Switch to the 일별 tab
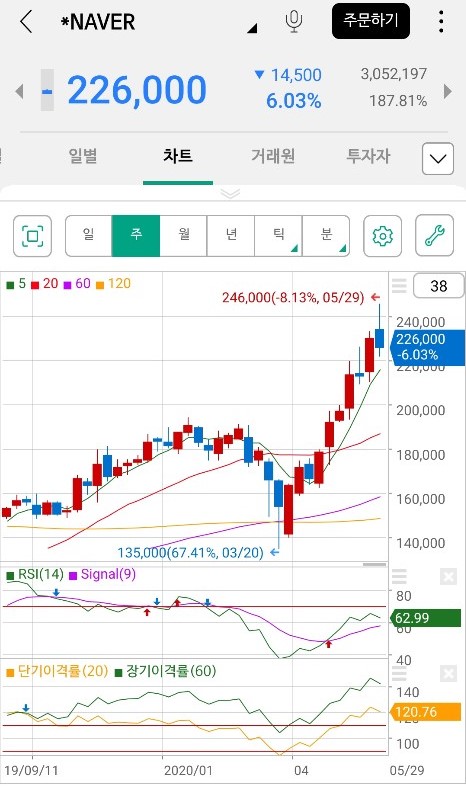Viewport: 466px width, 787px height. click(83, 156)
